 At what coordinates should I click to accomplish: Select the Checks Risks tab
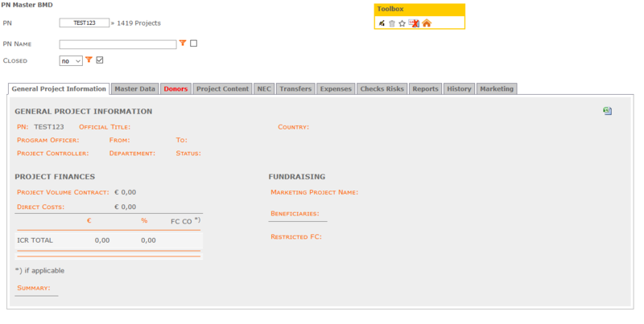click(x=382, y=88)
